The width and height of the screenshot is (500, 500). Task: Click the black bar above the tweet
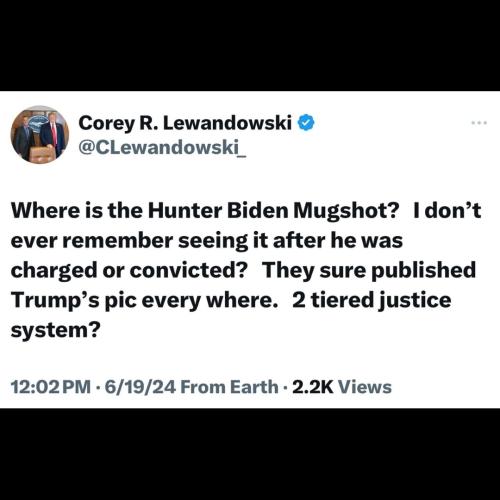tap(250, 45)
